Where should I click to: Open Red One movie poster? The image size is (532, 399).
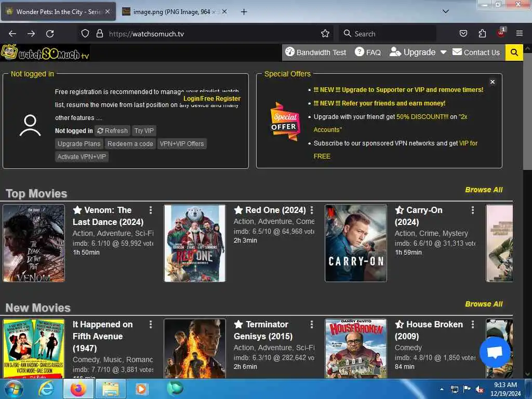point(195,243)
